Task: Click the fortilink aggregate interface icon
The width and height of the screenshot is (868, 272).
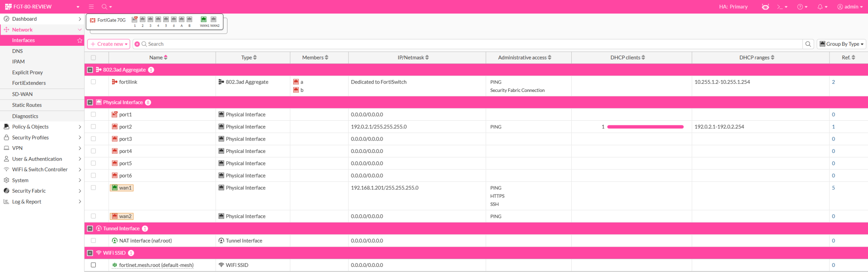Action: [114, 82]
